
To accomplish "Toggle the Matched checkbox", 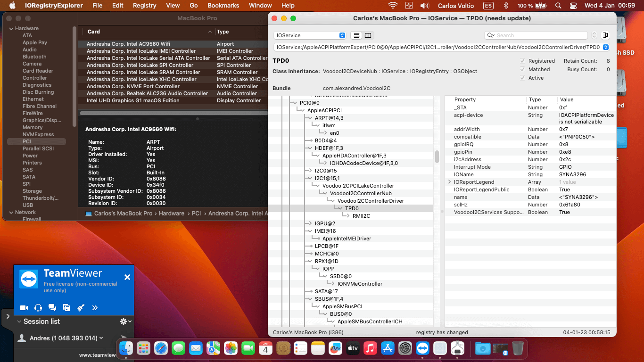I will [522, 69].
